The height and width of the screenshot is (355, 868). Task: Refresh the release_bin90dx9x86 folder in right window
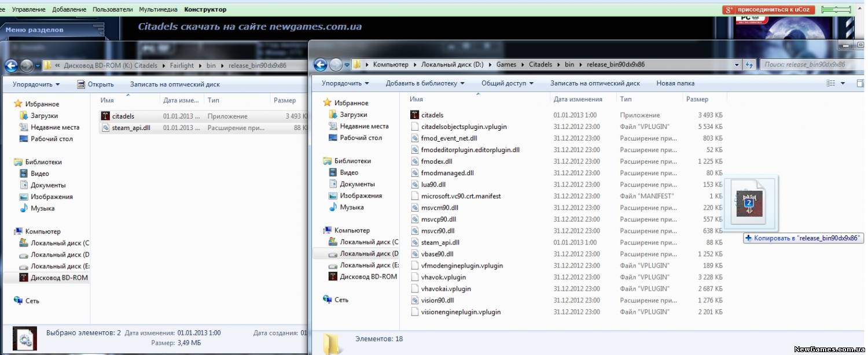point(749,65)
